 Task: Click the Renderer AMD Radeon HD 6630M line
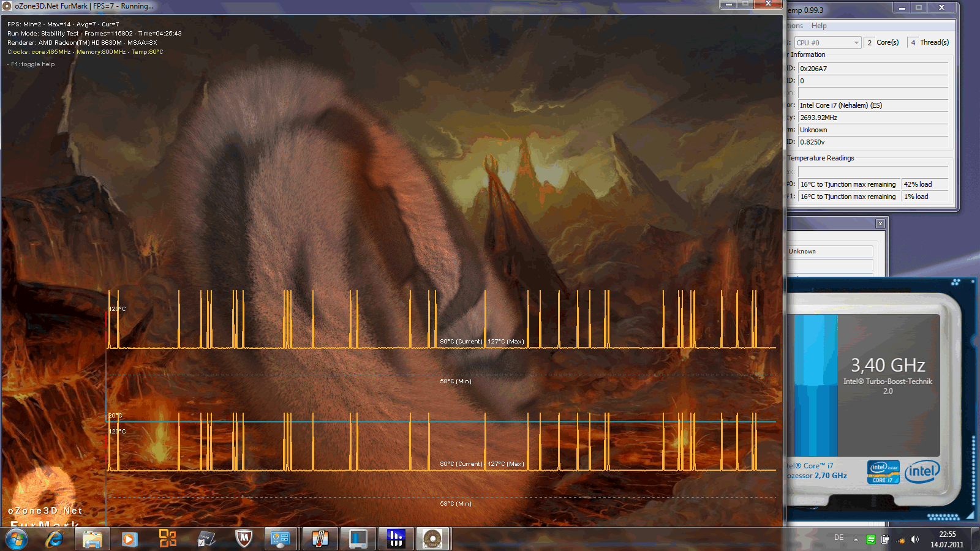pyautogui.click(x=82, y=43)
